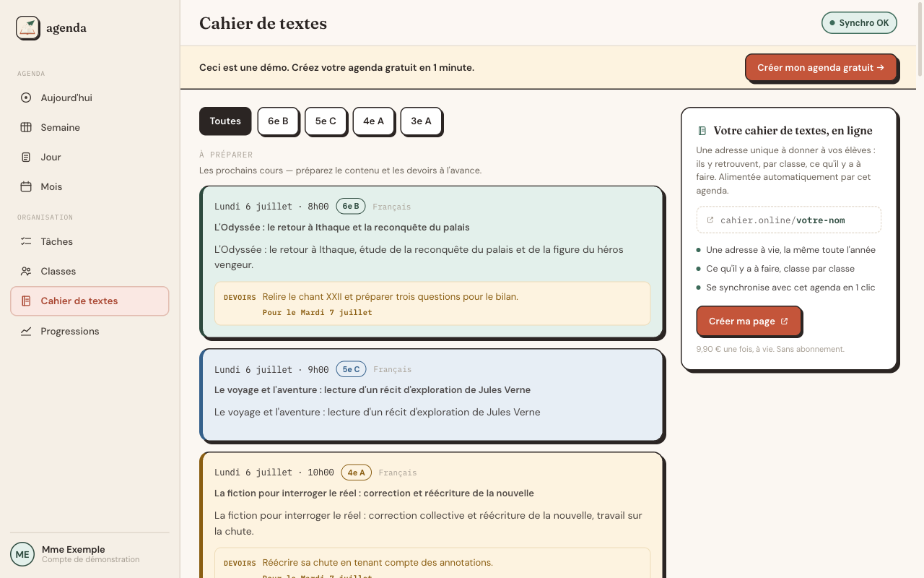Click 'Lundi 6 juillet · 9h00' date
The width and height of the screenshot is (924, 578).
point(271,369)
